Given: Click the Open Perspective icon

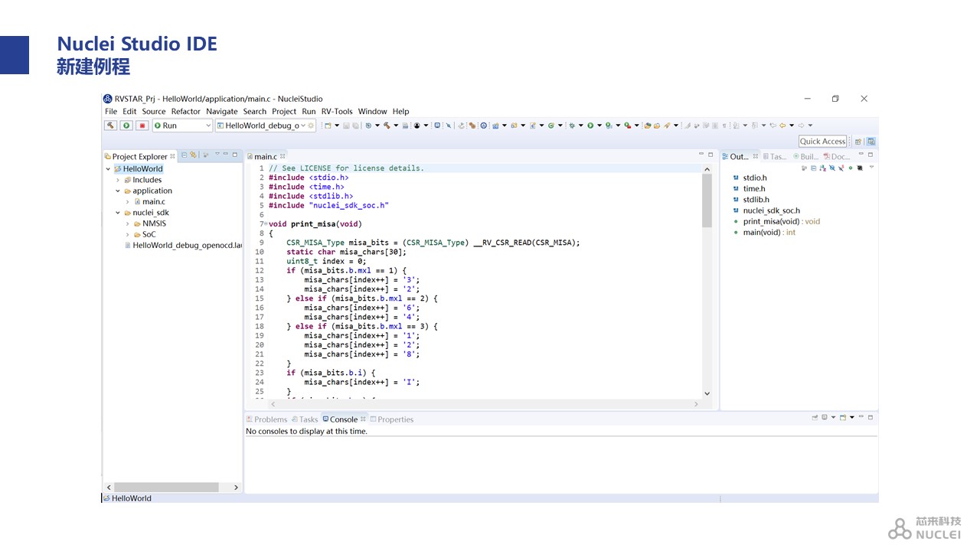Looking at the screenshot, I should tap(858, 141).
